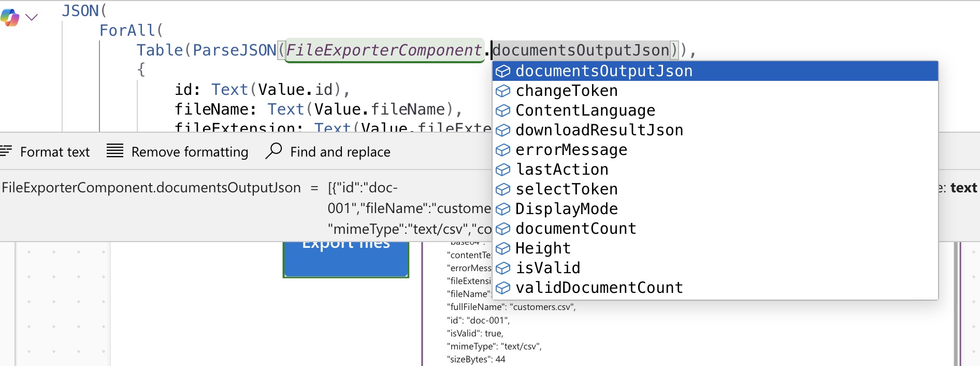The image size is (980, 366).
Task: Click the cube icon beside lastAction
Action: (503, 170)
